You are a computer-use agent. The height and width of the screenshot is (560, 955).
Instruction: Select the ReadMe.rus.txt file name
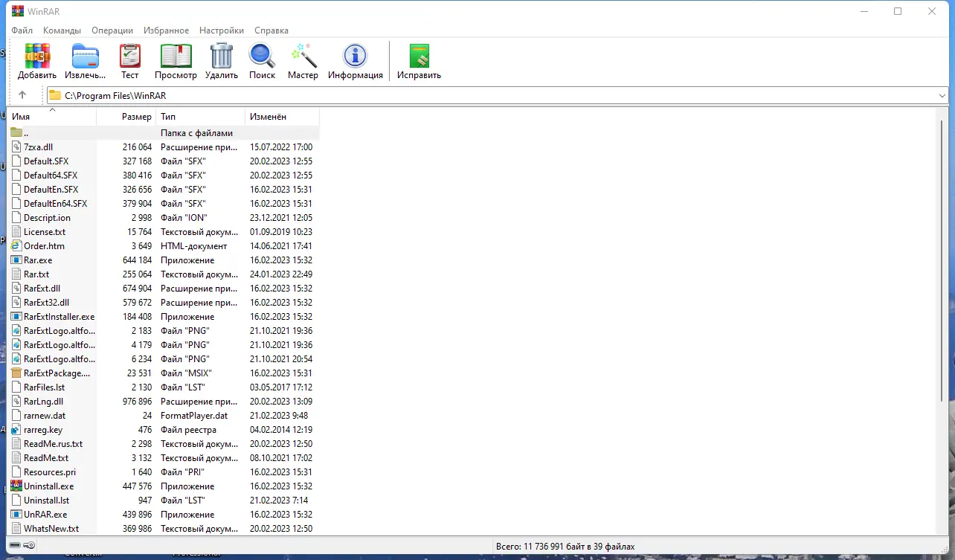[53, 444]
